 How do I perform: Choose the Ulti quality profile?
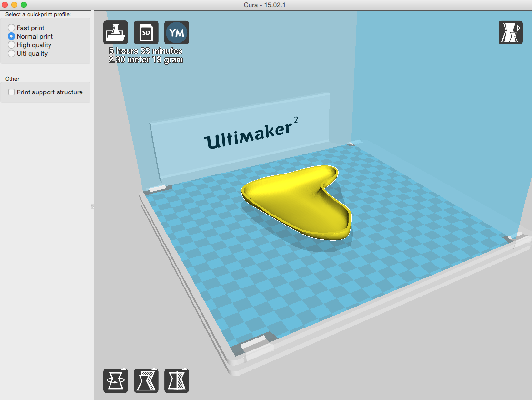click(28, 54)
